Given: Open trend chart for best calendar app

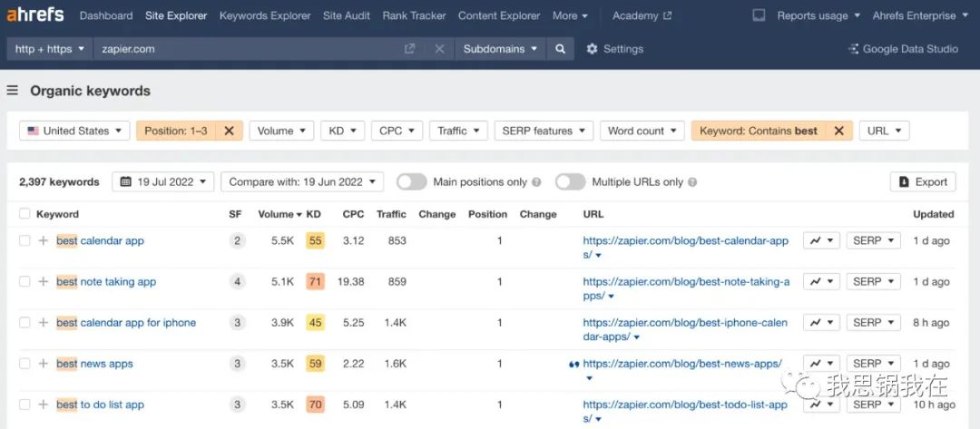Looking at the screenshot, I should [x=821, y=240].
